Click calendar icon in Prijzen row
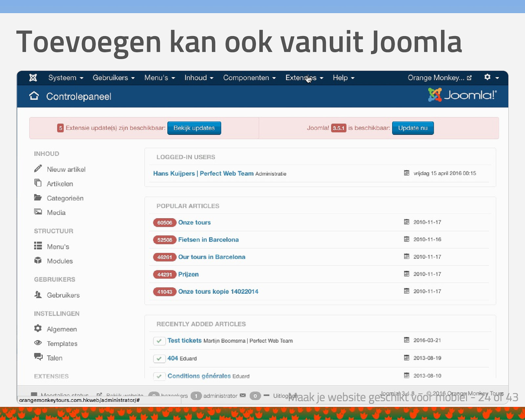This screenshot has height=420, width=525. [x=407, y=274]
